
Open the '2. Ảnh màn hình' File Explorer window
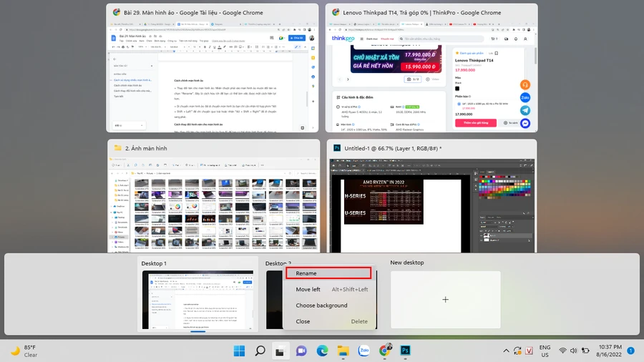(x=213, y=196)
